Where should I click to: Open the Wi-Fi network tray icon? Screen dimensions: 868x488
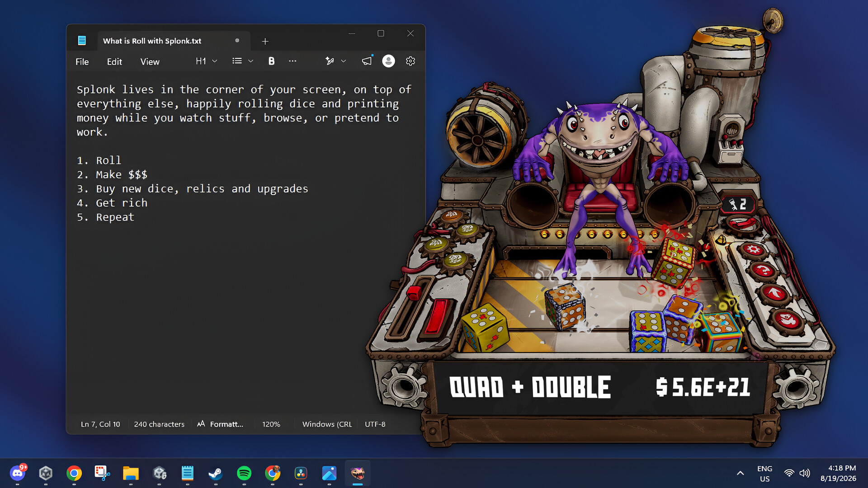(x=789, y=473)
